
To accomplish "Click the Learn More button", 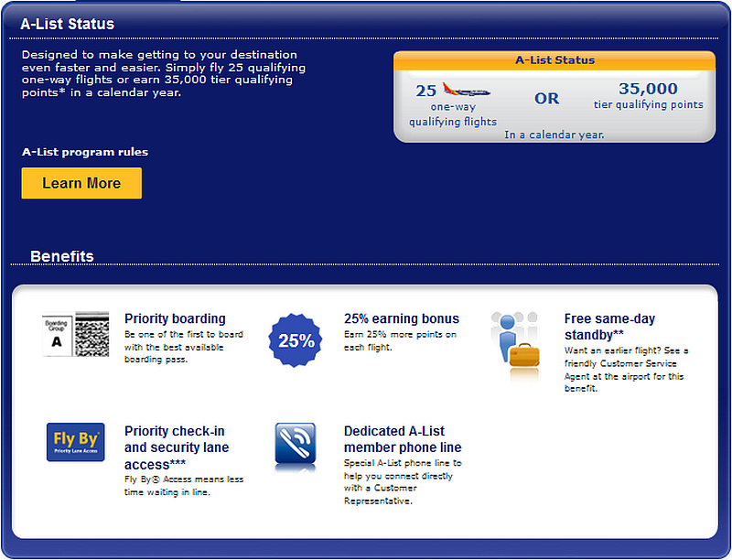I will point(81,183).
